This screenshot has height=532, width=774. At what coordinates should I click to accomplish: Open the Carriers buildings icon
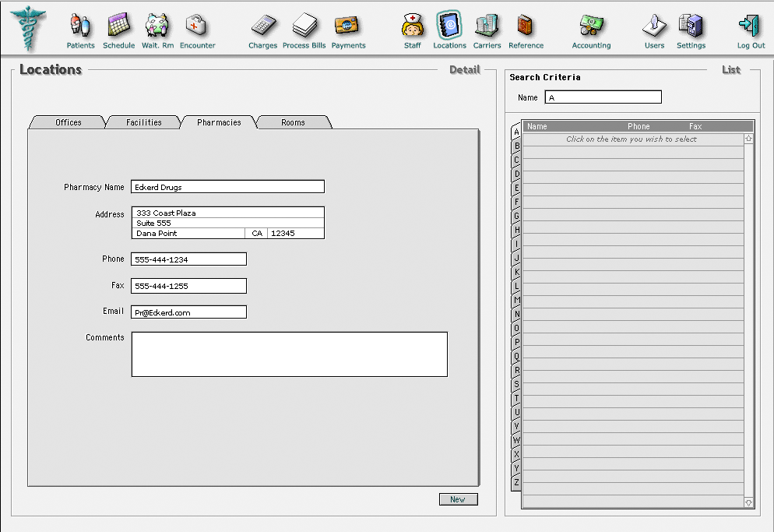point(487,25)
